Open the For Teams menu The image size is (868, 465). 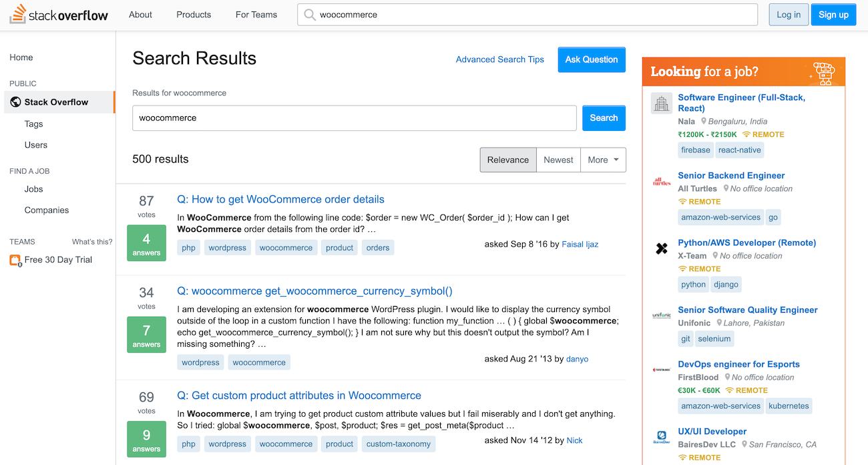point(256,15)
